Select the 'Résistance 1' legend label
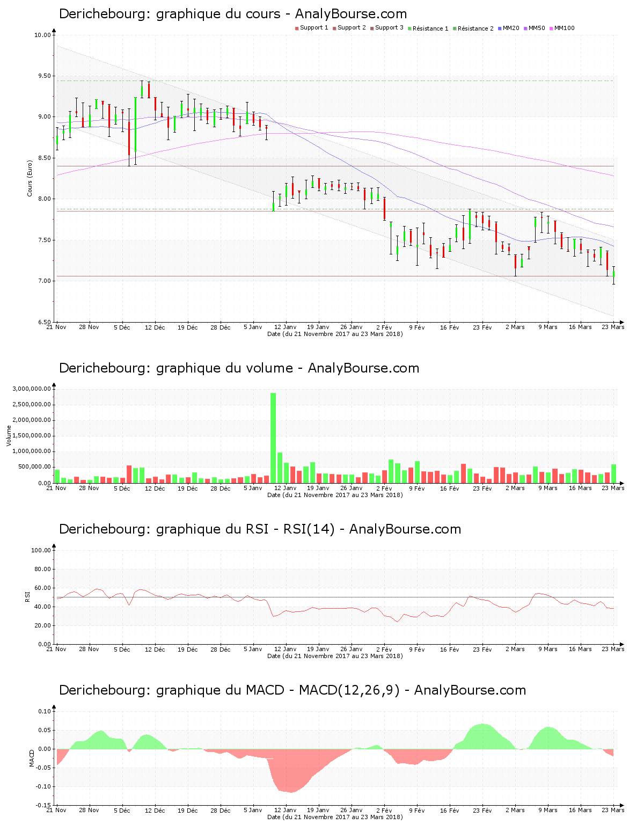Viewport: 644px width, 832px height. coord(430,28)
